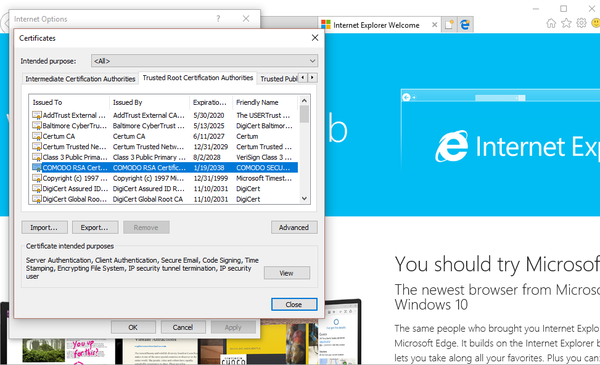The height and width of the screenshot is (365, 600).
Task: Select Certum Trusted Network certificate name
Action: click(75, 147)
